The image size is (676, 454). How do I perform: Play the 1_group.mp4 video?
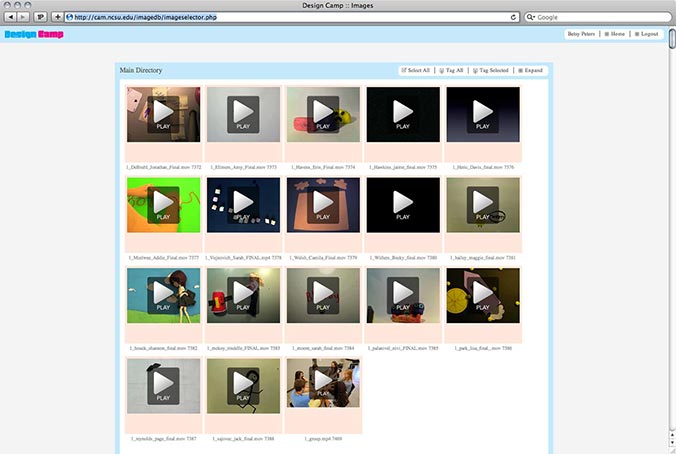(323, 384)
